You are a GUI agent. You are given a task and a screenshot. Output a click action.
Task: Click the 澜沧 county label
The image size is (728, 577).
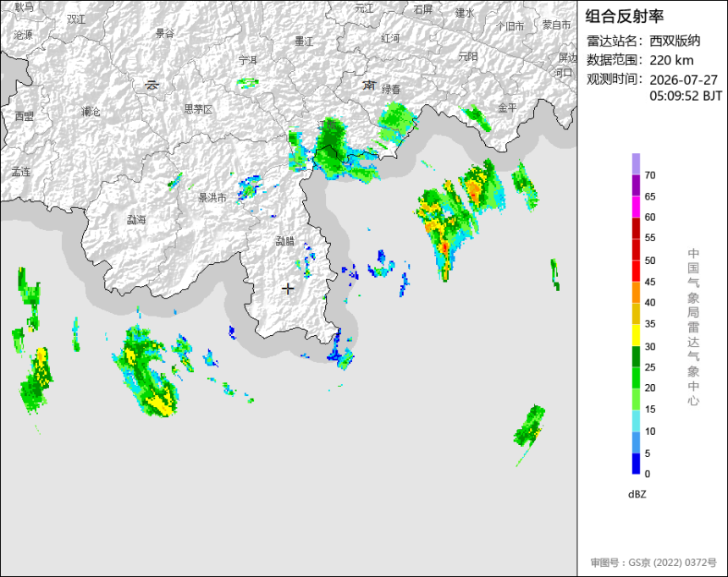point(91,112)
